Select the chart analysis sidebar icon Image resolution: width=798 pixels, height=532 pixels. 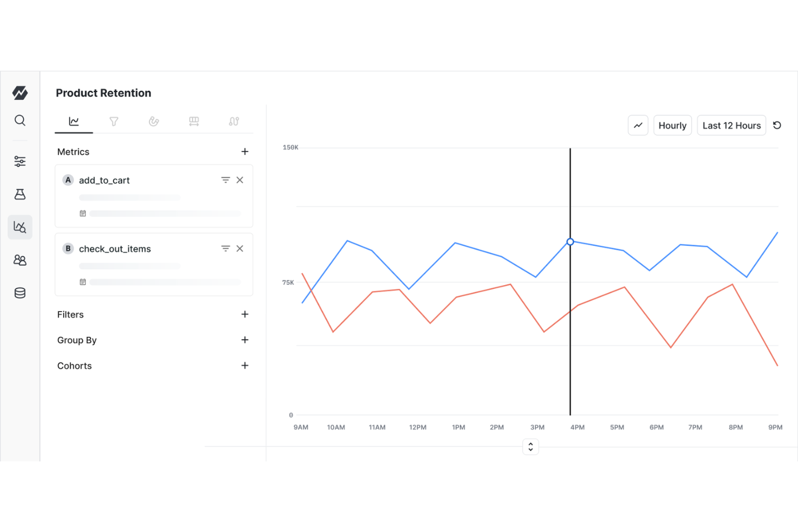20,227
